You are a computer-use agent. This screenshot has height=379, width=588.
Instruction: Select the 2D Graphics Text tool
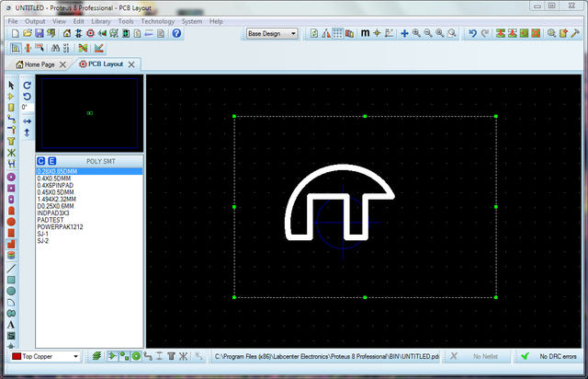click(11, 325)
